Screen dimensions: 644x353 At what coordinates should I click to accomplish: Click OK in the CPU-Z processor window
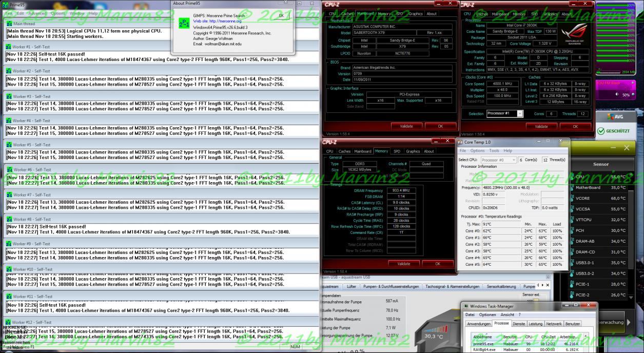pos(575,126)
